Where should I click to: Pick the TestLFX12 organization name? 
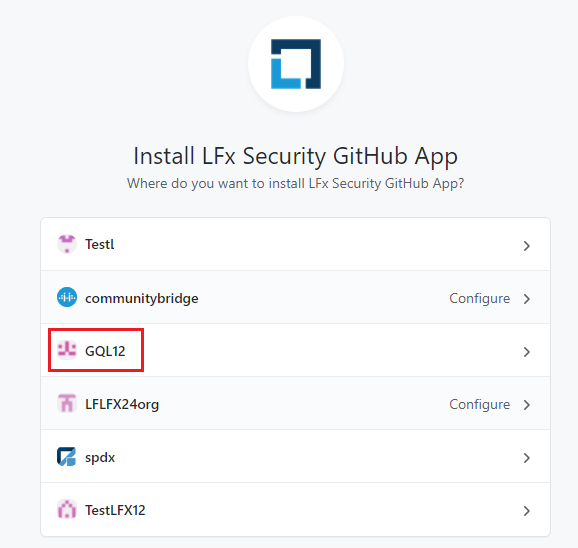(115, 510)
